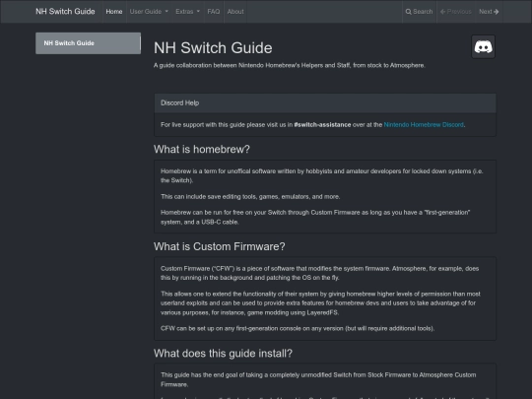This screenshot has height=399, width=532.
Task: Expand the Extras dropdown menu
Action: [x=187, y=12]
